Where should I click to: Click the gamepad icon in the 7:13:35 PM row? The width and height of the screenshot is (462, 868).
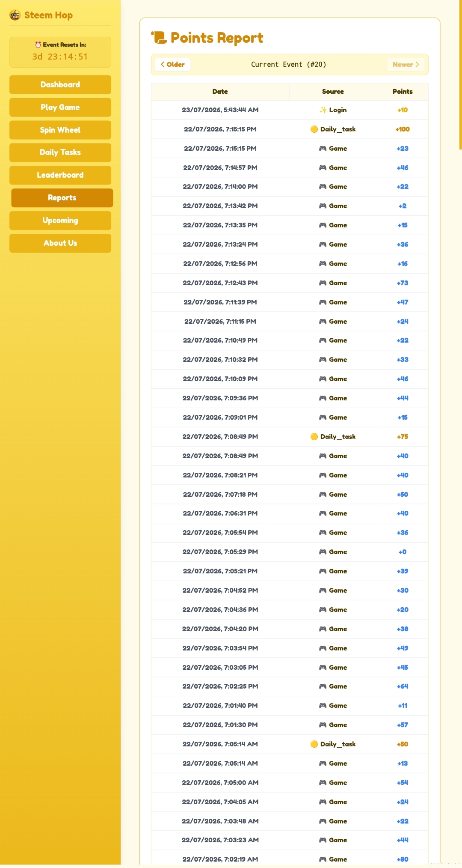coord(323,225)
